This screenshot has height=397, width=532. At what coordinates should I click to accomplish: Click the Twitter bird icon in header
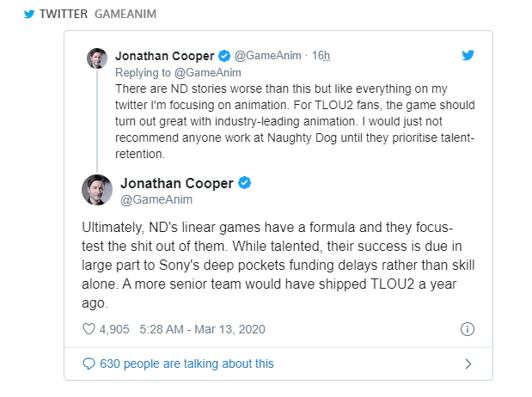coord(29,14)
